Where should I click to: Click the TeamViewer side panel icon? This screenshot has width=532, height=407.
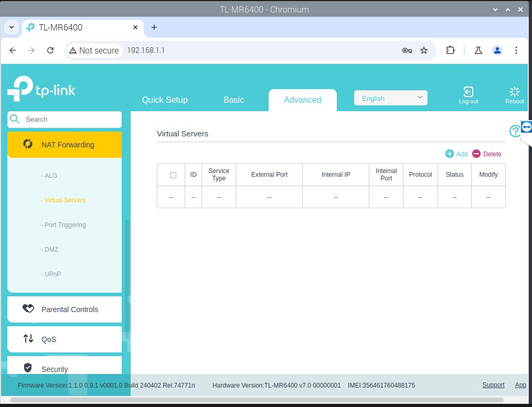tap(526, 127)
